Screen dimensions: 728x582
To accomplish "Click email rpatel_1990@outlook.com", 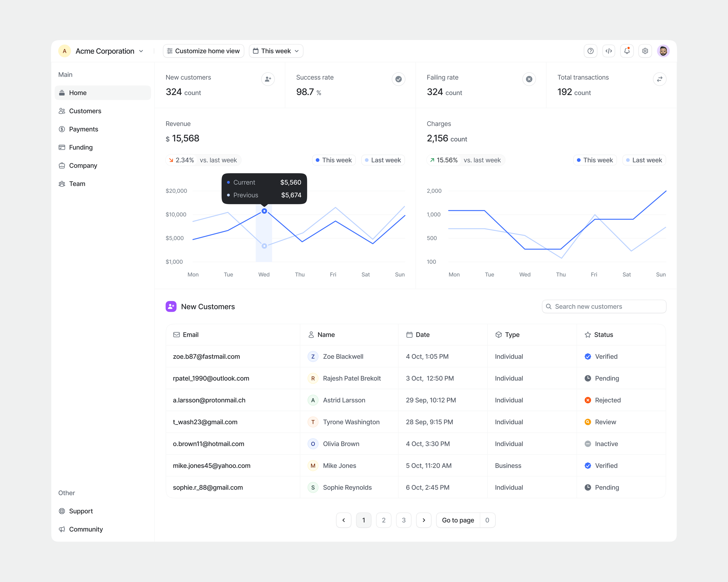I will pos(211,378).
